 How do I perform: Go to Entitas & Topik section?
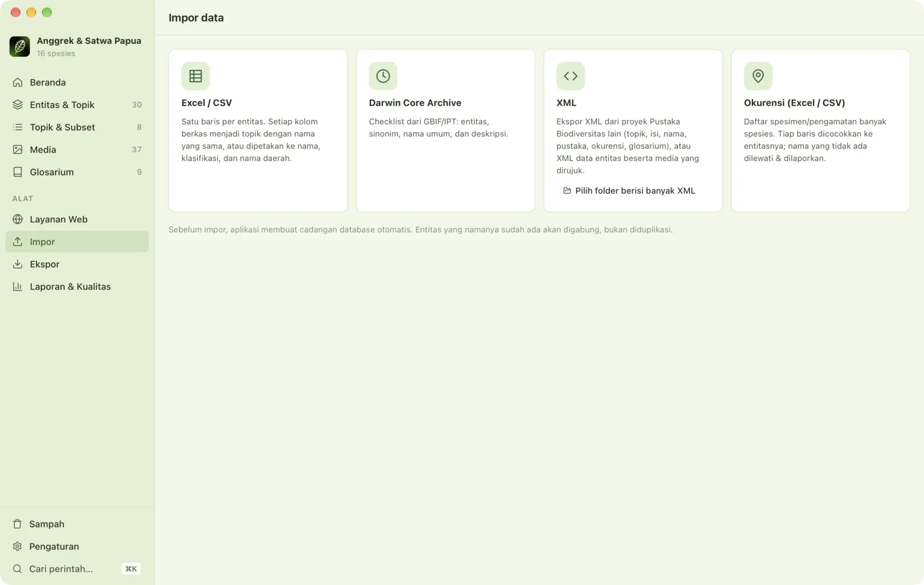tap(77, 105)
